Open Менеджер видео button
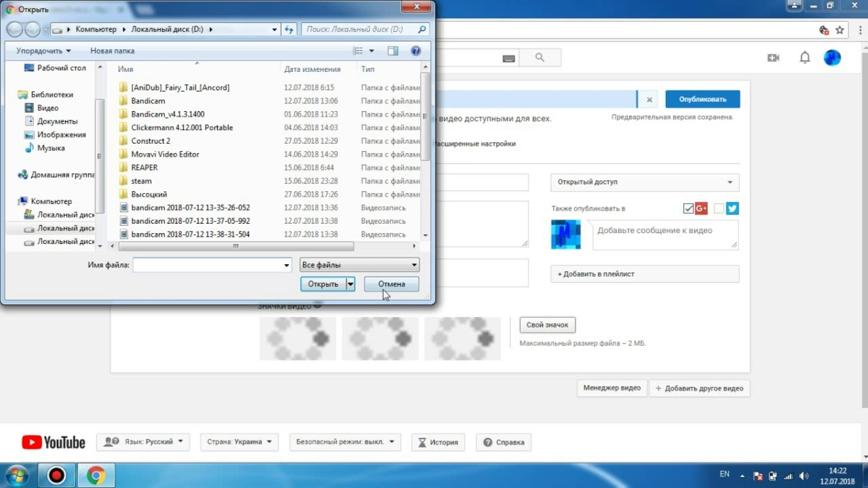This screenshot has width=868, height=488. pyautogui.click(x=612, y=388)
